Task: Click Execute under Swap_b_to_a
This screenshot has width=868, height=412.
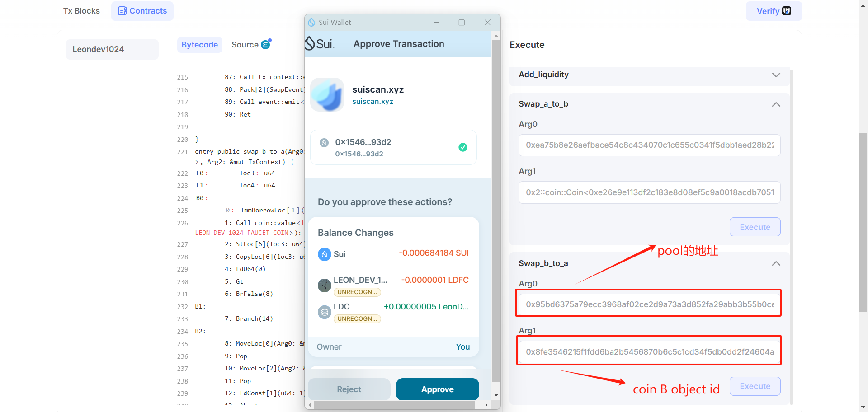Action: tap(755, 386)
